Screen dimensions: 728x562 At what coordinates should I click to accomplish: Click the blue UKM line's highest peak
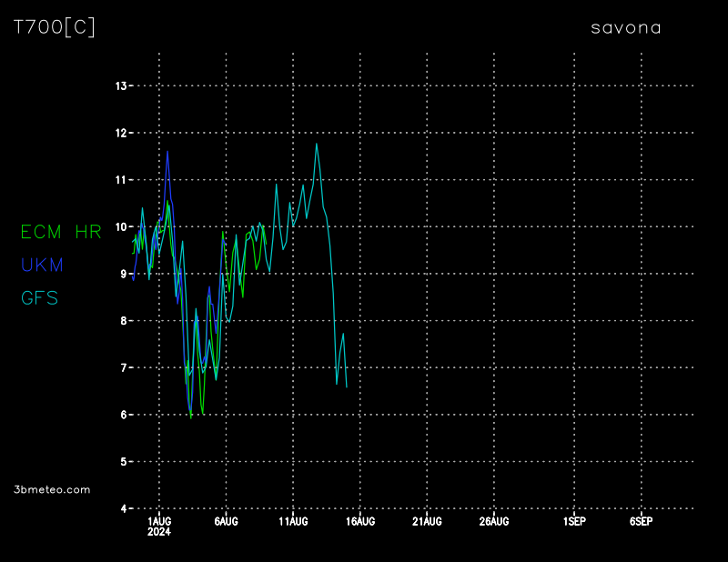[167, 152]
